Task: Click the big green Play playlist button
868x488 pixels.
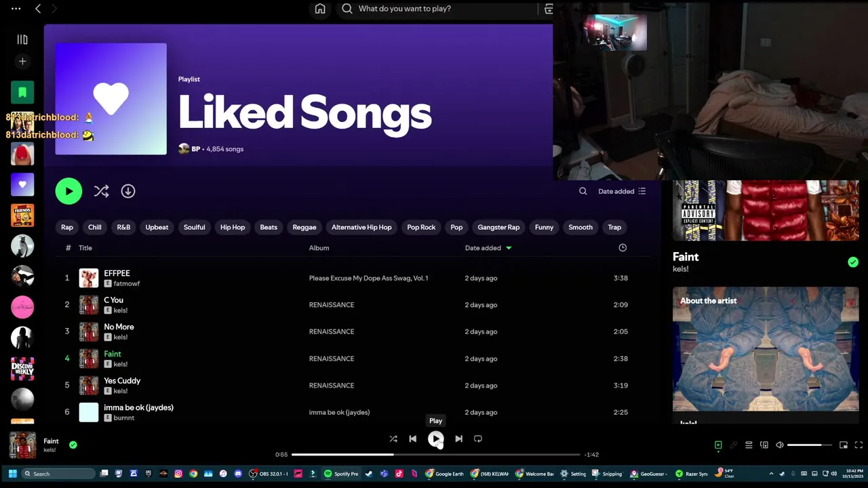Action: (68, 191)
